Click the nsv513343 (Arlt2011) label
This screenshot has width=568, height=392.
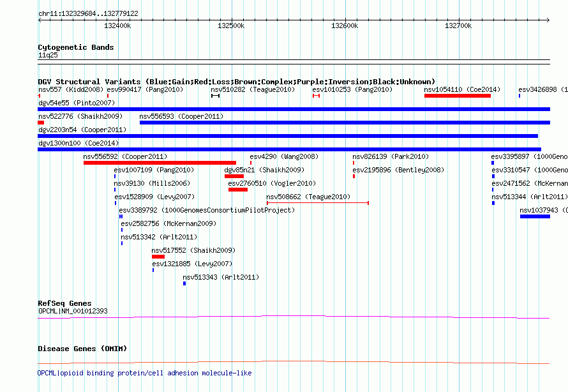[x=221, y=277]
